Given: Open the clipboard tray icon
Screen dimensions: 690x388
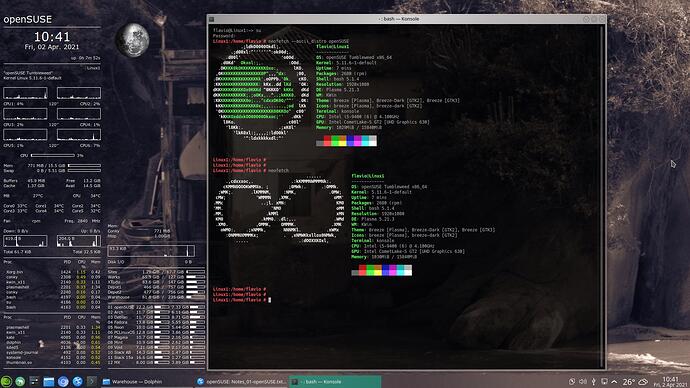Looking at the screenshot, I should 572,381.
